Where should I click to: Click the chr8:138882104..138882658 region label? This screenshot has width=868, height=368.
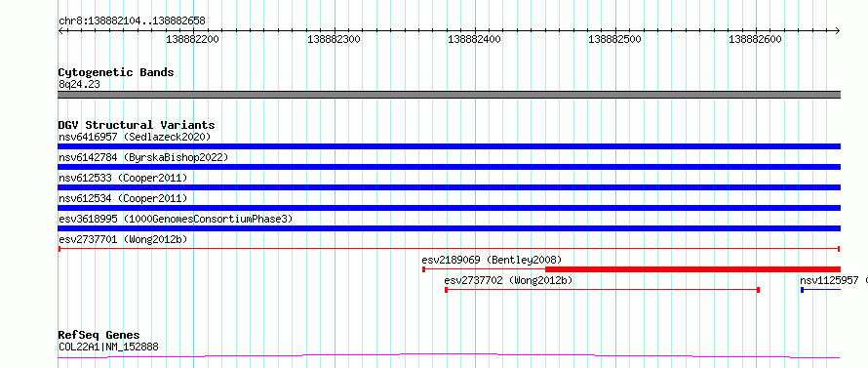point(132,20)
